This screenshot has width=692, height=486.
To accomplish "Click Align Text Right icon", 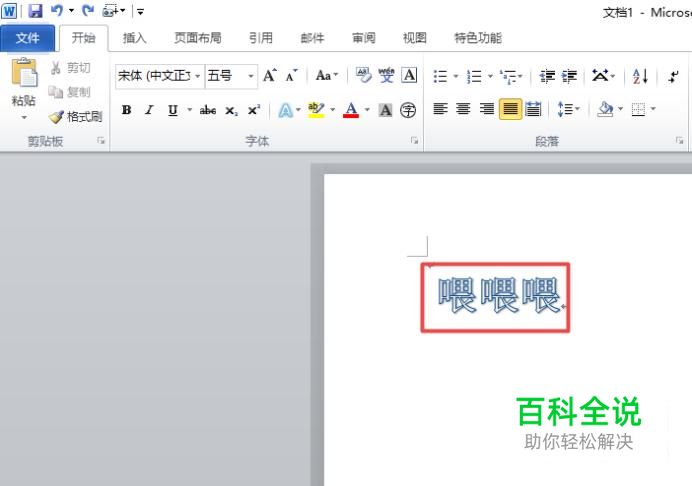I will tap(487, 109).
